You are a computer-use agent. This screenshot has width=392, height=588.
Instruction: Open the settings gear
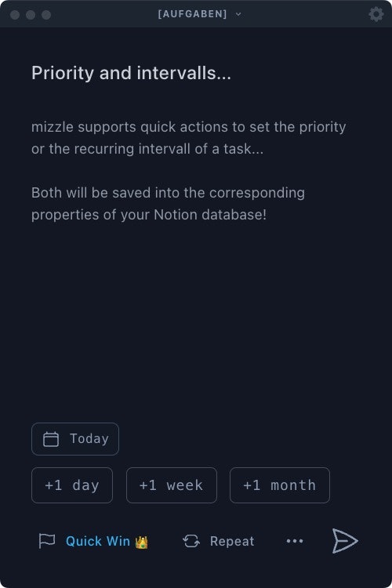tap(376, 14)
